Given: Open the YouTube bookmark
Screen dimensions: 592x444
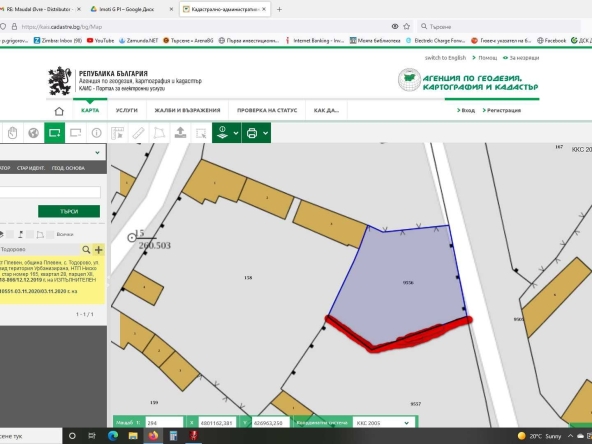Looking at the screenshot, I should [100, 40].
